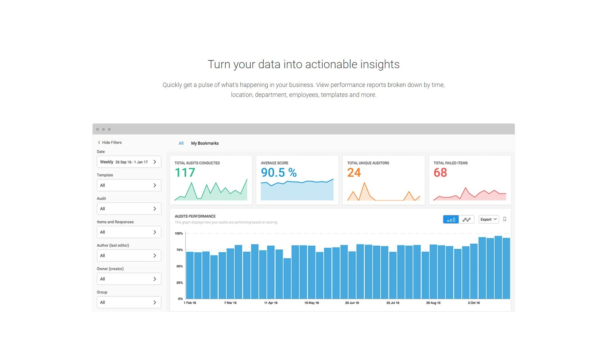Click the '29 Aug 16' axis label
The height and width of the screenshot is (364, 606).
click(x=433, y=303)
